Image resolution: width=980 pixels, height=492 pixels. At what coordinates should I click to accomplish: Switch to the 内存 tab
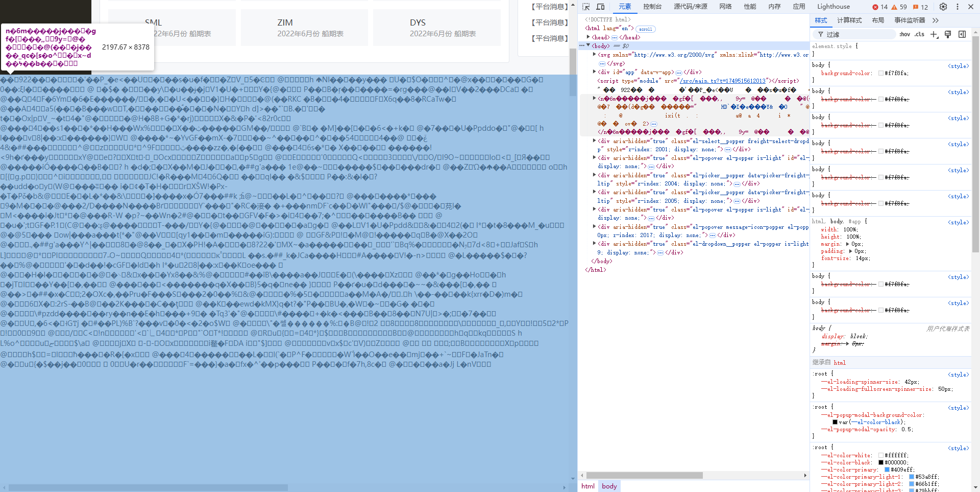pyautogui.click(x=774, y=7)
